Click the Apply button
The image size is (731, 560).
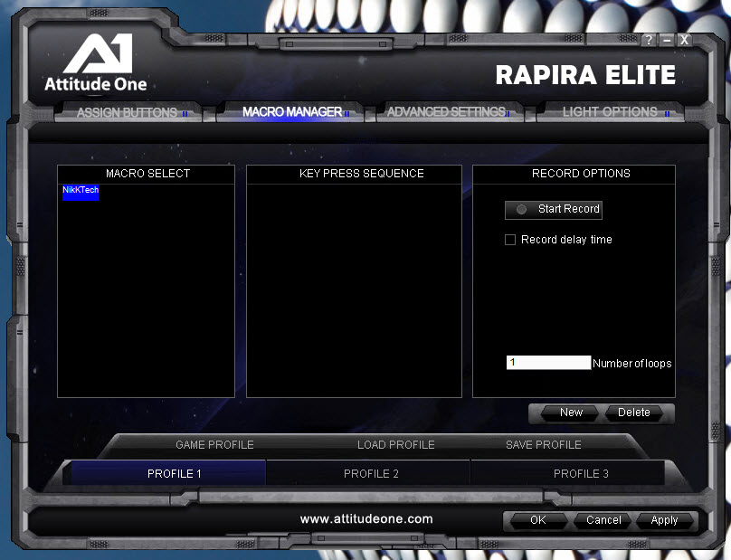click(664, 520)
